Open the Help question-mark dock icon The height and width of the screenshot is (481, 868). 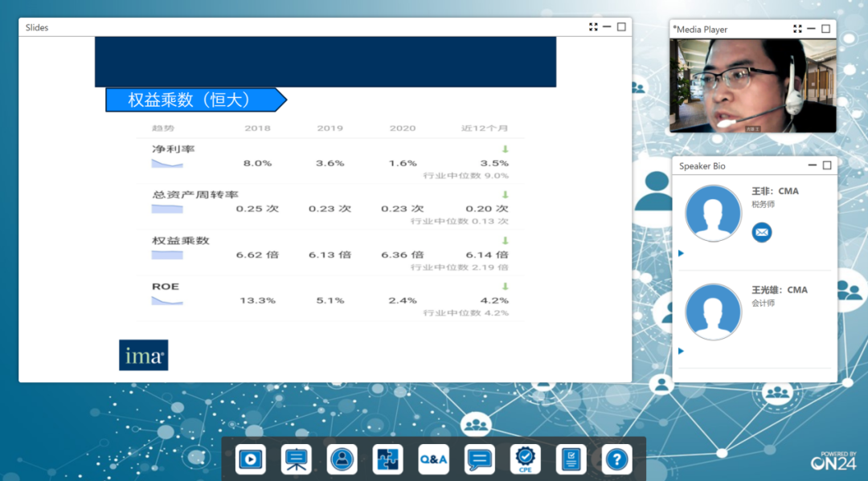[x=616, y=459]
